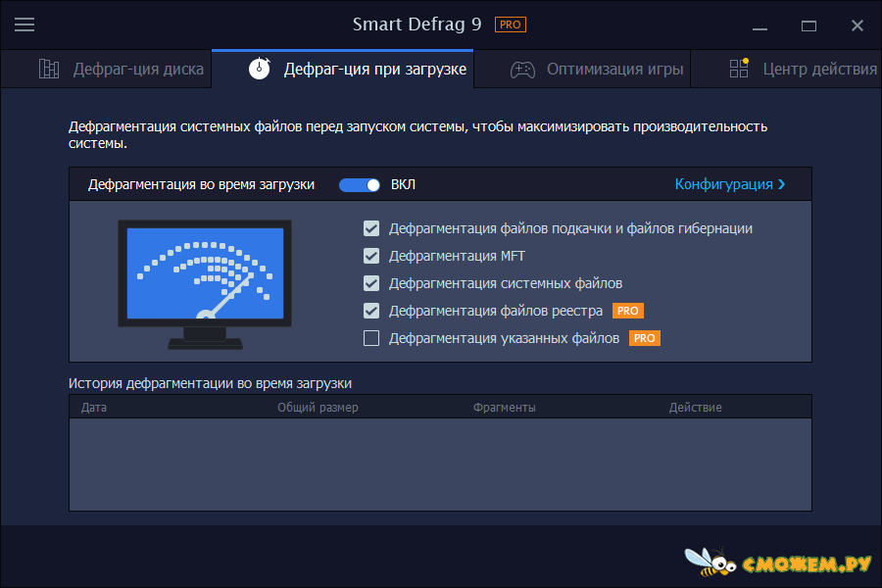The image size is (882, 588).
Task: Uncheck Дефрагментация системных файлов checkbox
Action: [371, 283]
